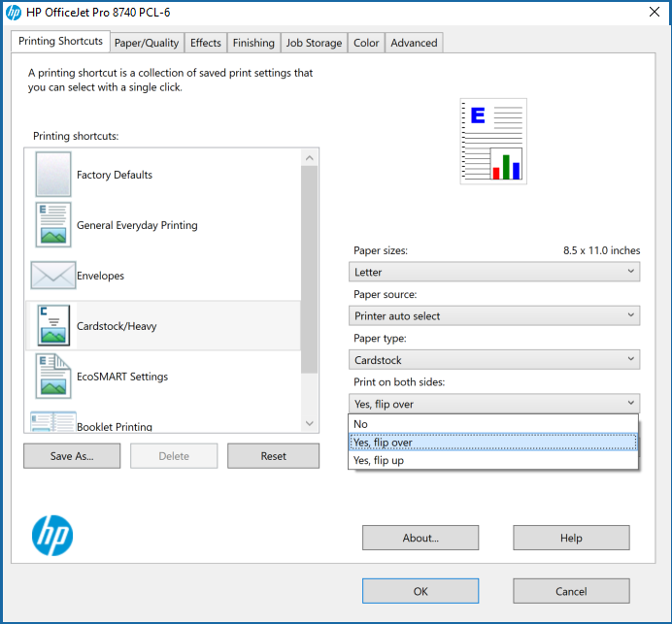Select the General Everyday Printing icon
The height and width of the screenshot is (624, 672).
pyautogui.click(x=53, y=225)
